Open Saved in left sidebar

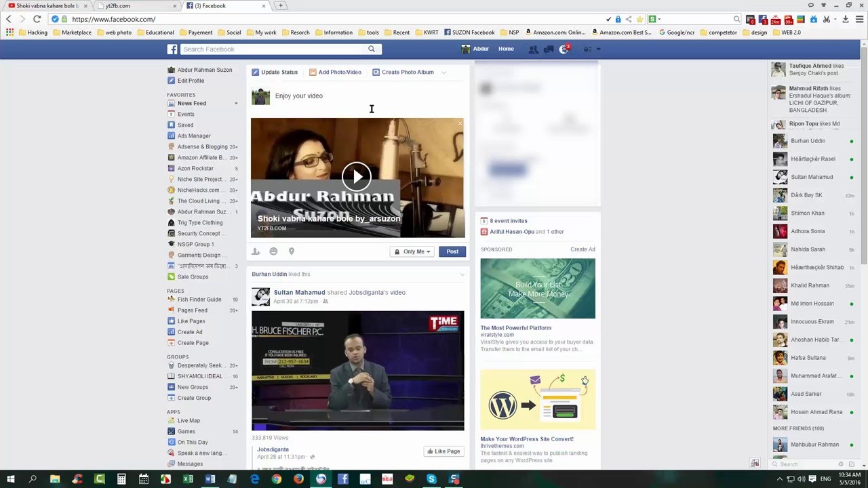coord(185,125)
